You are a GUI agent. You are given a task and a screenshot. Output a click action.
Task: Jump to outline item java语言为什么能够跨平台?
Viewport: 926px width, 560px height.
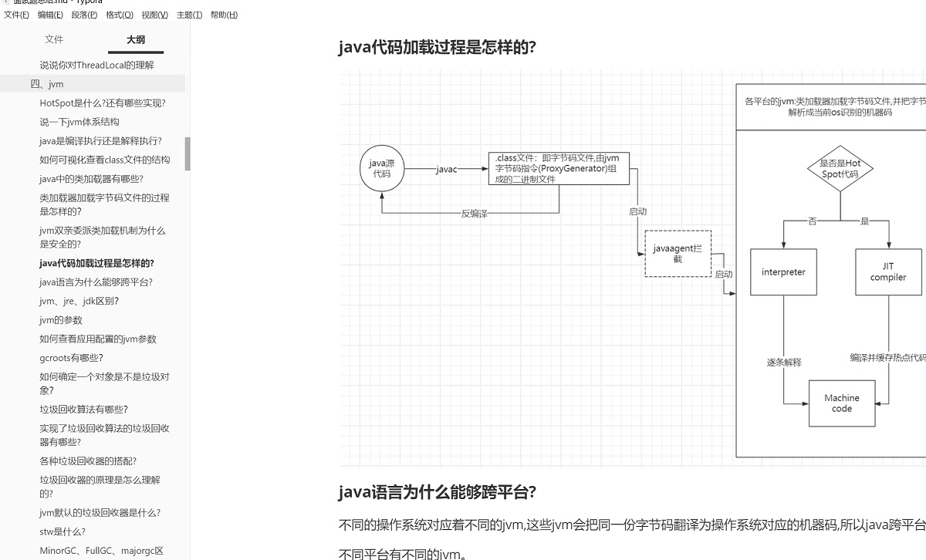click(x=96, y=282)
